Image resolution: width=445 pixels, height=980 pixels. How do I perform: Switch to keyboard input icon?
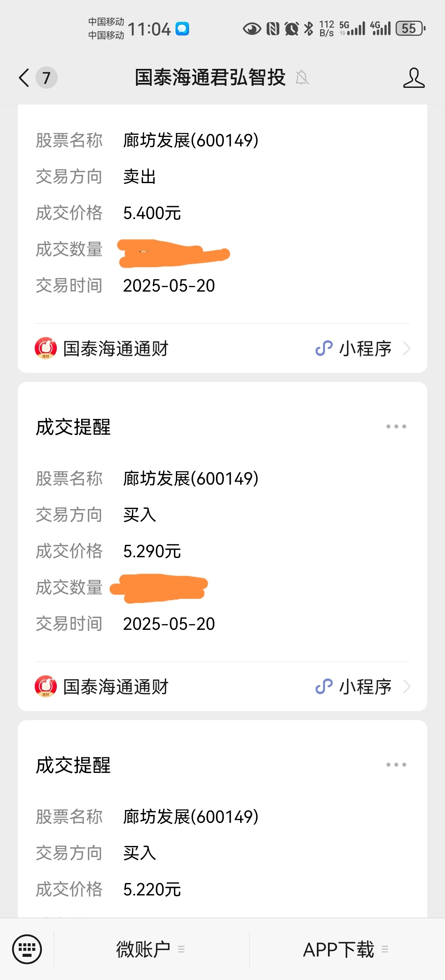pos(27,949)
